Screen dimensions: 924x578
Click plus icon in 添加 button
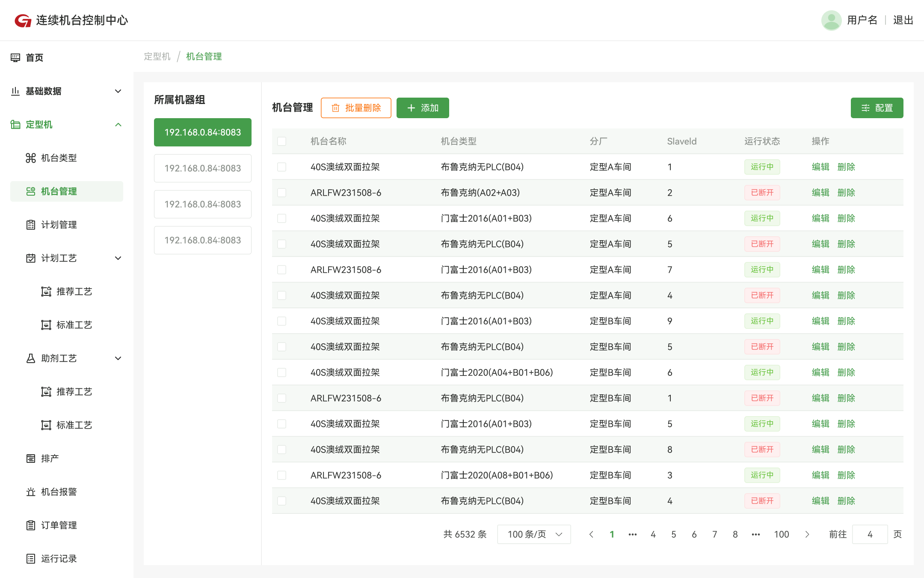pos(411,108)
